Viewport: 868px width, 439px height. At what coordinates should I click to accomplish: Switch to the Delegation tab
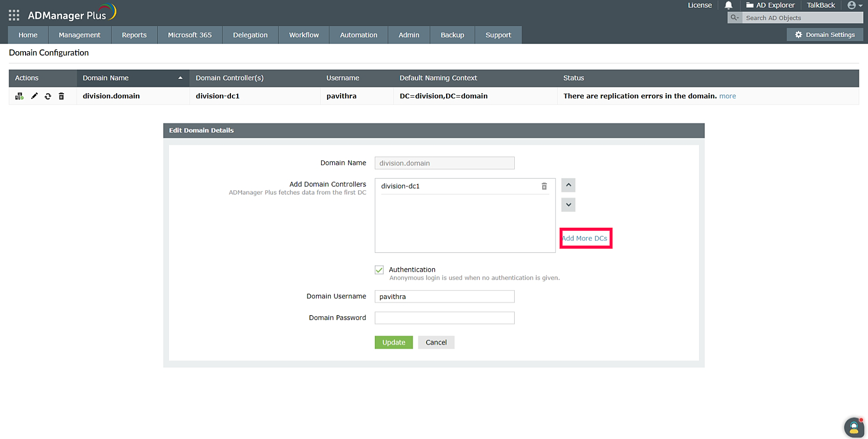point(250,35)
